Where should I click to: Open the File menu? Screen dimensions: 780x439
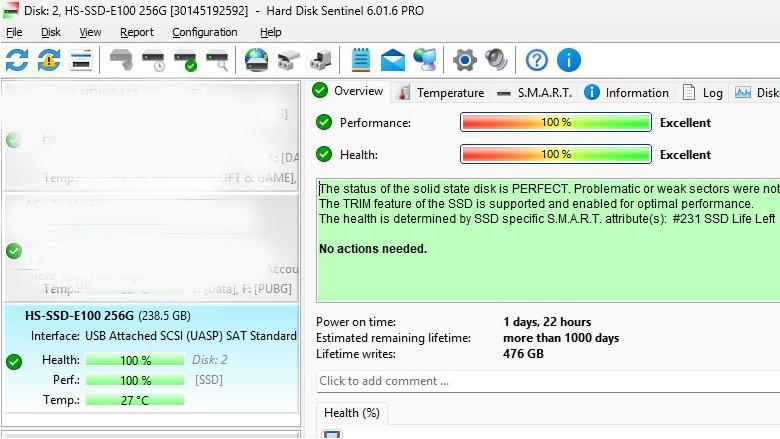click(14, 32)
